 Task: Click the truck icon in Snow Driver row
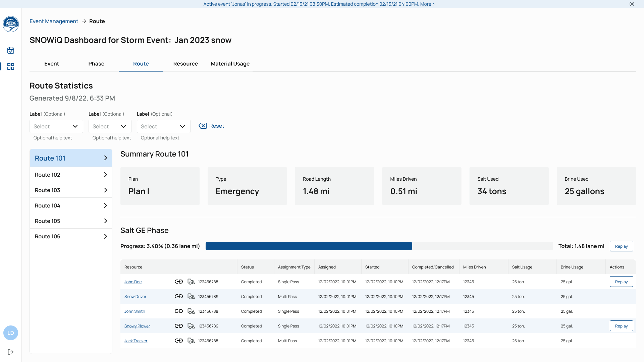click(191, 297)
